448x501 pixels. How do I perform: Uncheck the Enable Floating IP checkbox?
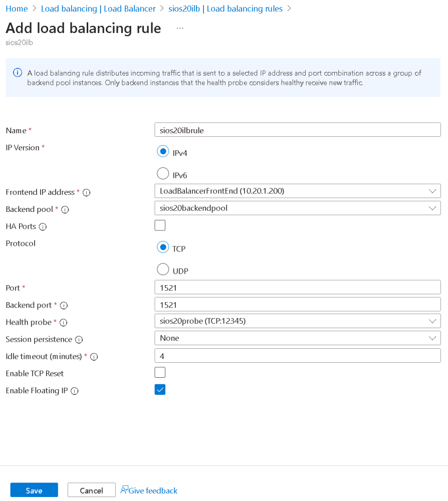tap(160, 389)
